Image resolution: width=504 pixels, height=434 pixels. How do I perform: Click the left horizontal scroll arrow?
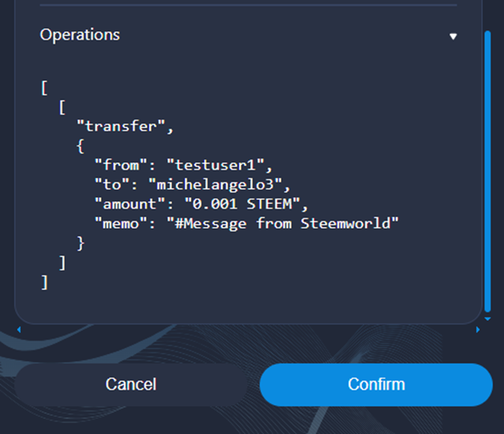tap(18, 330)
